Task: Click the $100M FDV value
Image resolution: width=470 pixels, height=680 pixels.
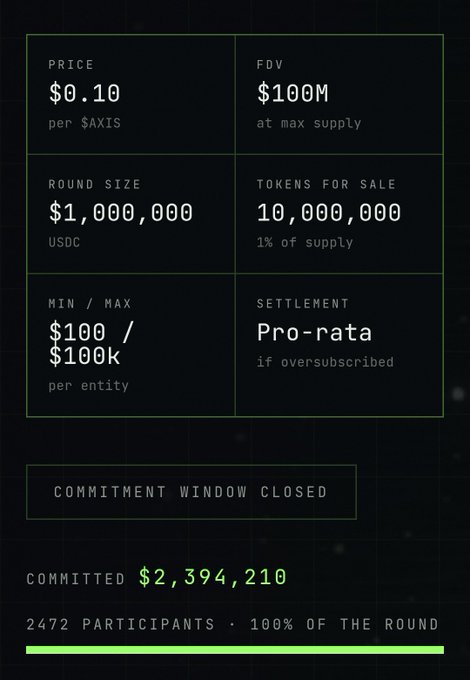Action: click(x=293, y=93)
